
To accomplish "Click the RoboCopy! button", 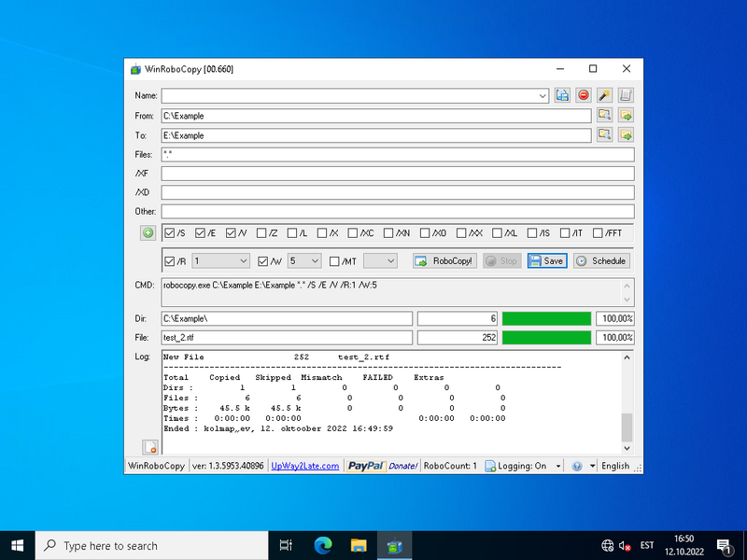I will pyautogui.click(x=445, y=261).
